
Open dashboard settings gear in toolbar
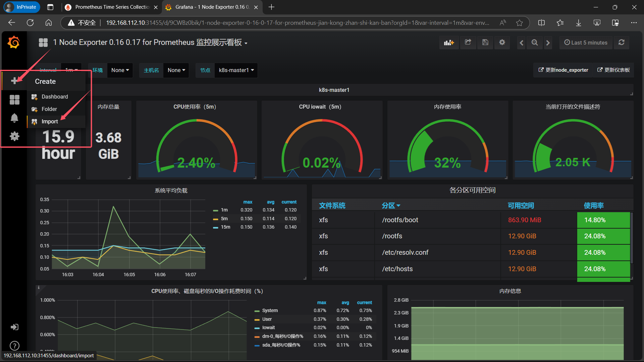click(502, 43)
